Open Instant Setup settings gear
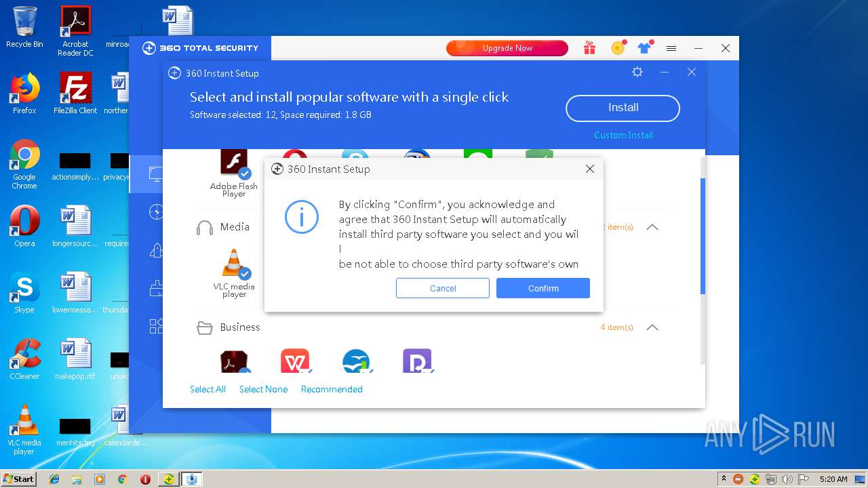Viewport: 868px width, 488px height. 637,72
